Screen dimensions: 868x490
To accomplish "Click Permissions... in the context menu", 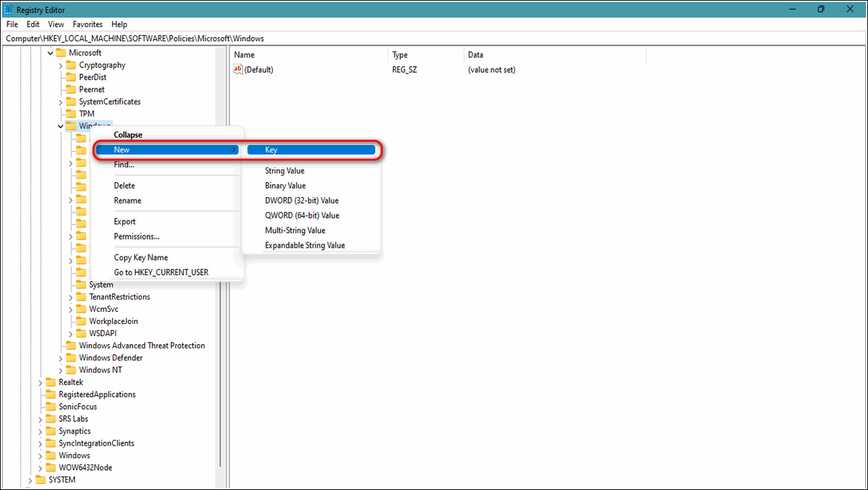I will click(136, 236).
